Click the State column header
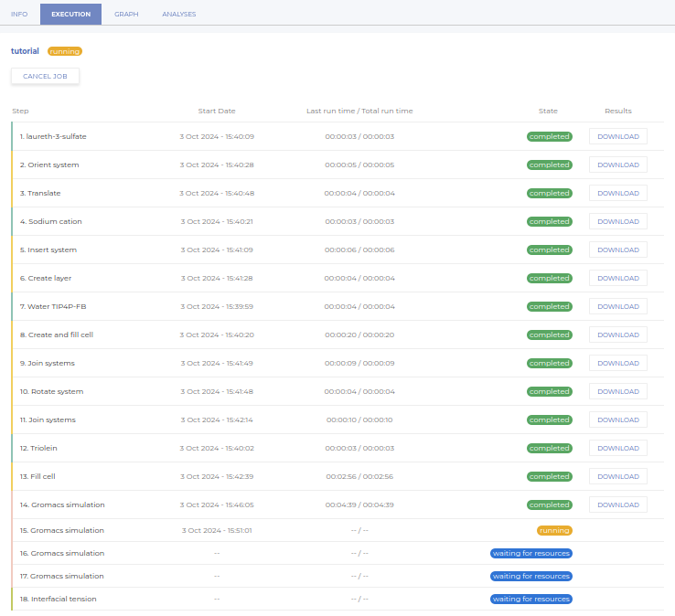Image resolution: width=675 pixels, height=616 pixels. [548, 111]
